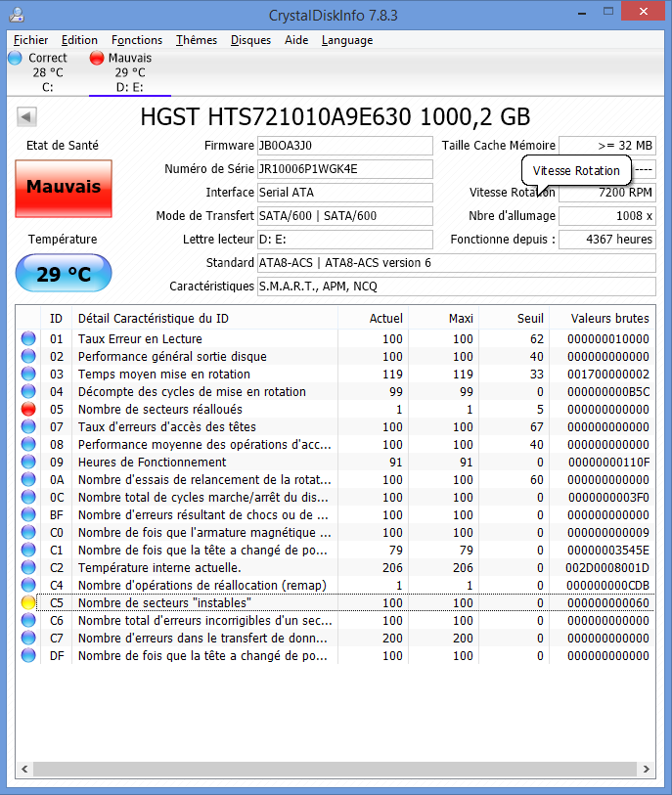Click yellow caution icon for attribute C5
The image size is (672, 795).
pyautogui.click(x=28, y=602)
